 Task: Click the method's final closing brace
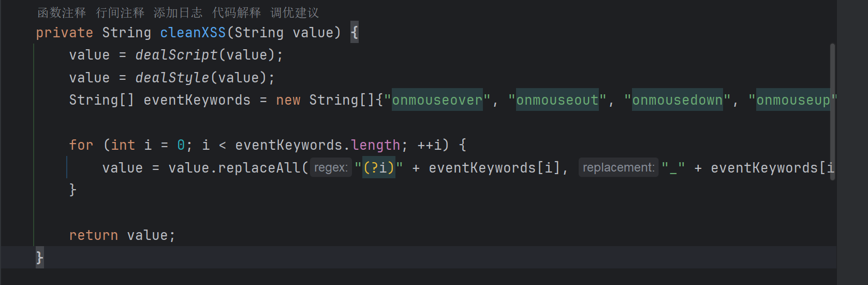[39, 258]
